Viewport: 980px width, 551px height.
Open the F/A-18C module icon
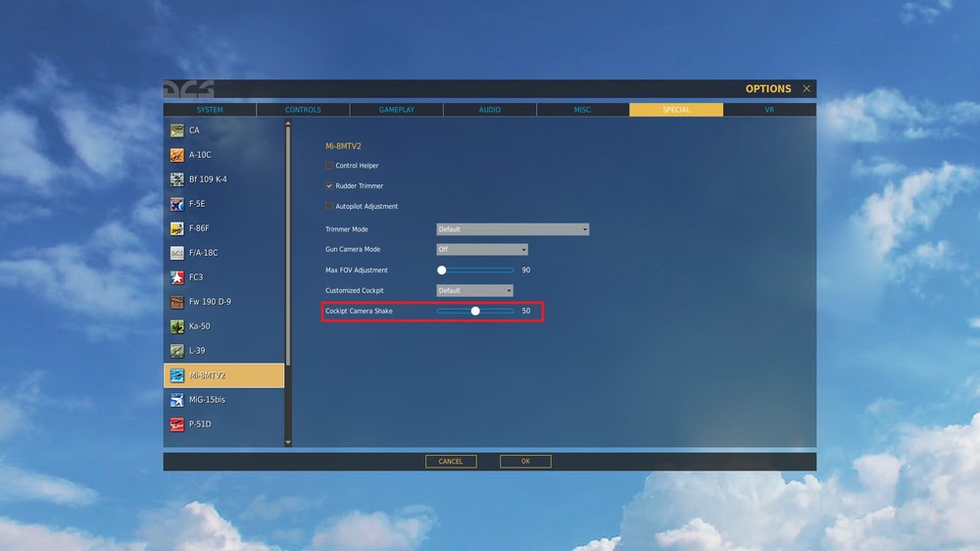[x=176, y=253]
